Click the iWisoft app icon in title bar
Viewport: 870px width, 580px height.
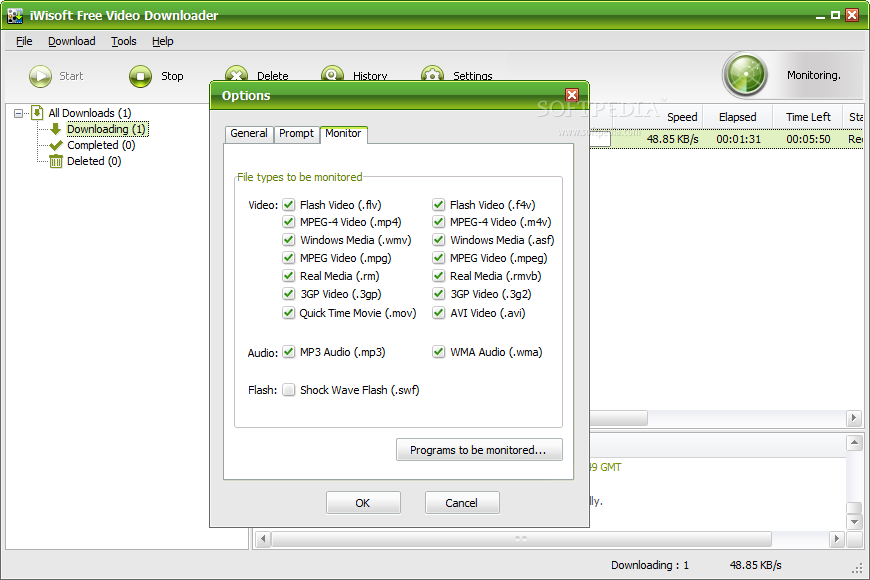(15, 16)
